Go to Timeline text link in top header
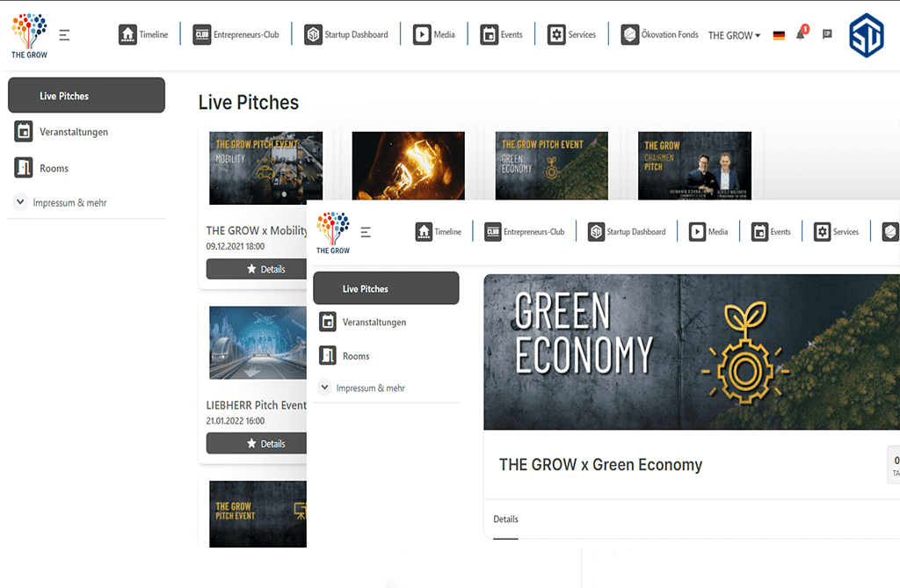Viewport: 900px width, 588px height. pos(154,34)
